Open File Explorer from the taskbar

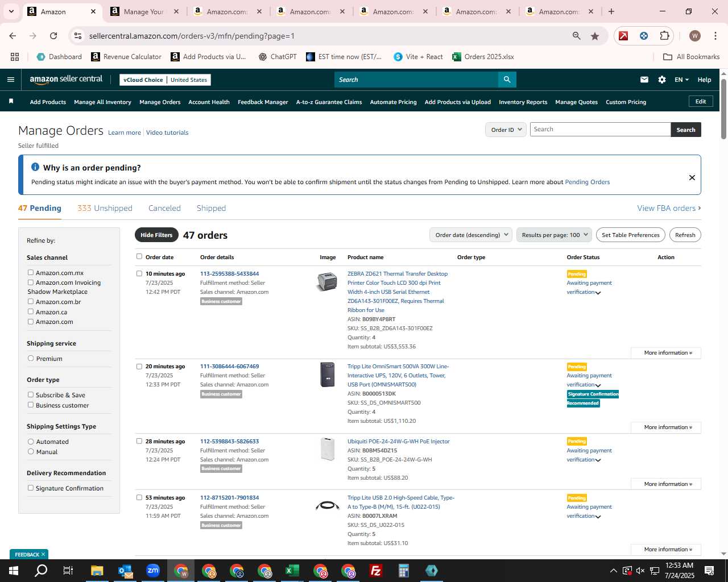(x=97, y=571)
